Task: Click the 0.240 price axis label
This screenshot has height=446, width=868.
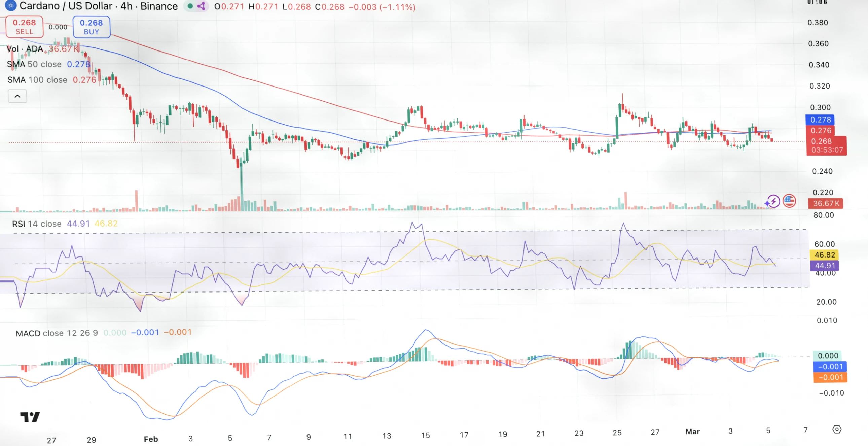Action: [823, 171]
